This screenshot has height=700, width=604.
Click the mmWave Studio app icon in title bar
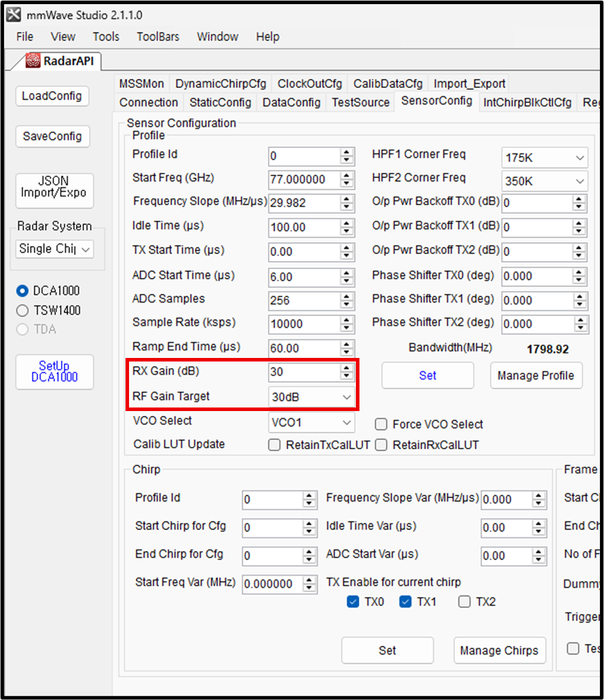click(14, 14)
